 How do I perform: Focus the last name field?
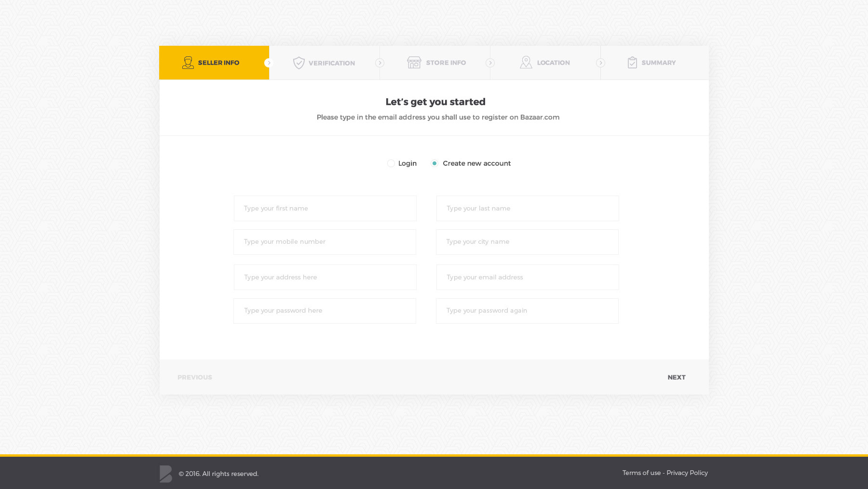tap(528, 208)
